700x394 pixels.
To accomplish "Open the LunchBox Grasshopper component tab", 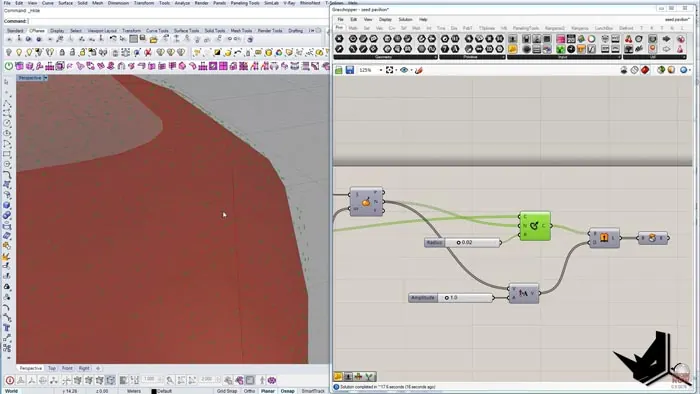I will 604,28.
